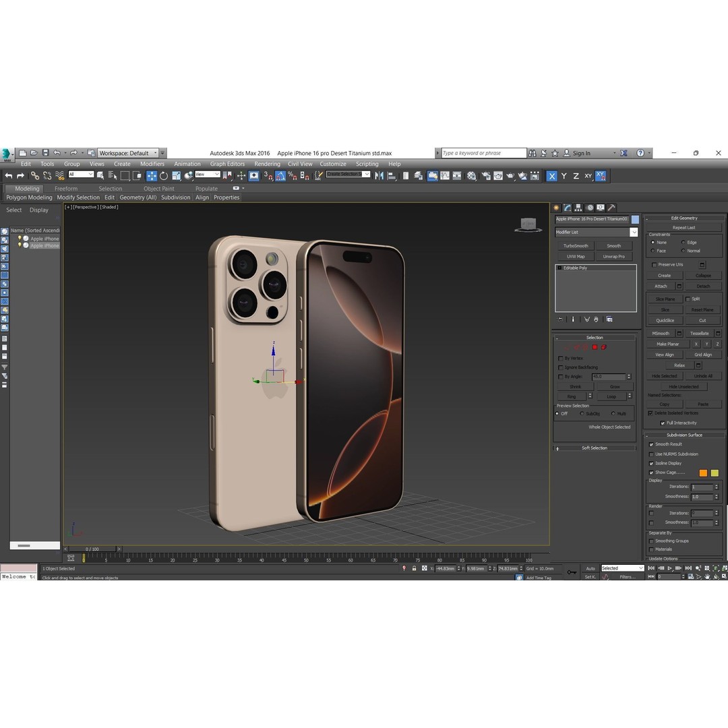Restrict transform to Y axis
Screen dimensions: 728x728
coord(564,176)
